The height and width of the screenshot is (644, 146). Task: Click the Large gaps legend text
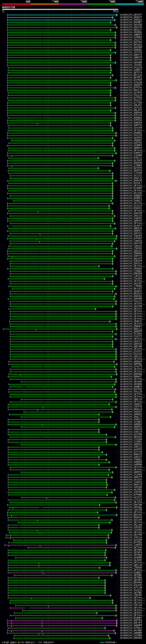28,642
